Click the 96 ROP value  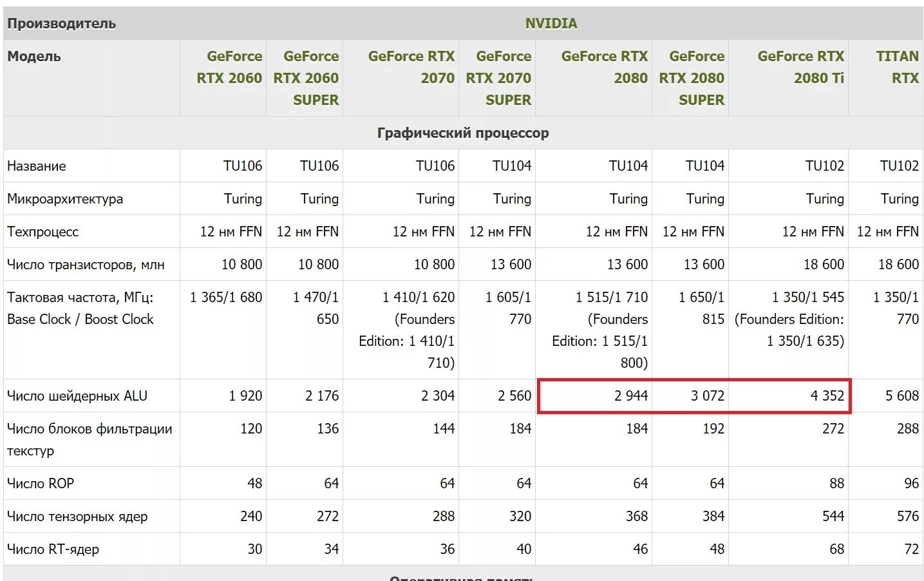912,484
